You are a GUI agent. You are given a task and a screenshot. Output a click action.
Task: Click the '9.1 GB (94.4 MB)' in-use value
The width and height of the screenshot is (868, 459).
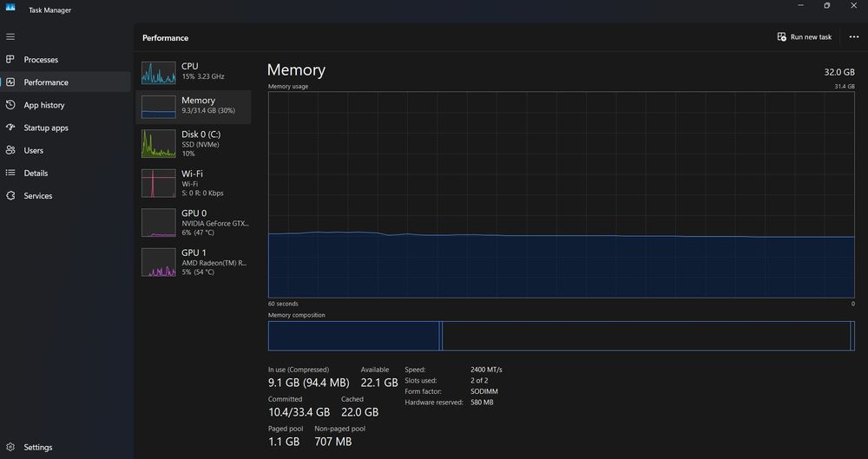click(x=308, y=382)
